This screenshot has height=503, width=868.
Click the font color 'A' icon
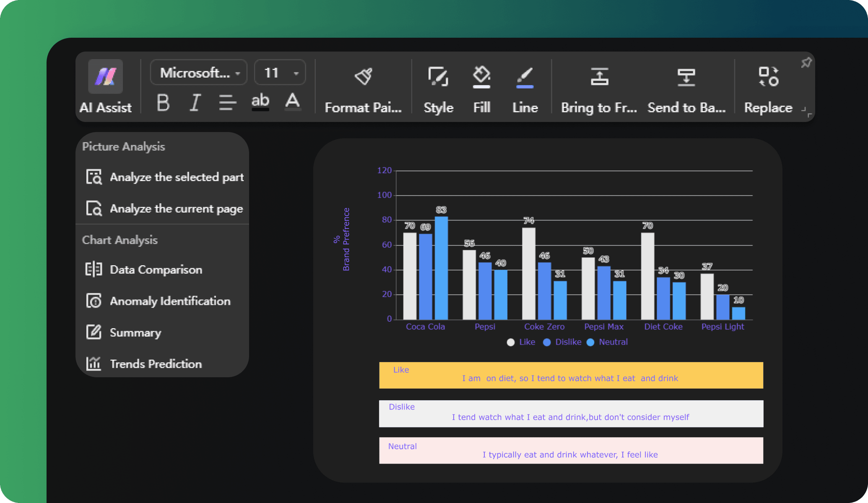pyautogui.click(x=293, y=102)
